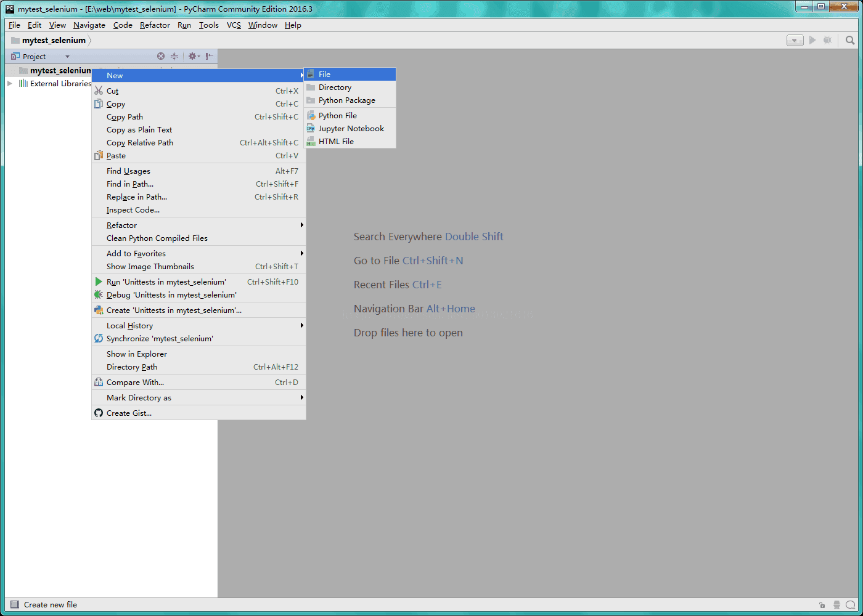863x616 pixels.
Task: Click the Hector inspector icon in status bar
Action: coord(836,605)
